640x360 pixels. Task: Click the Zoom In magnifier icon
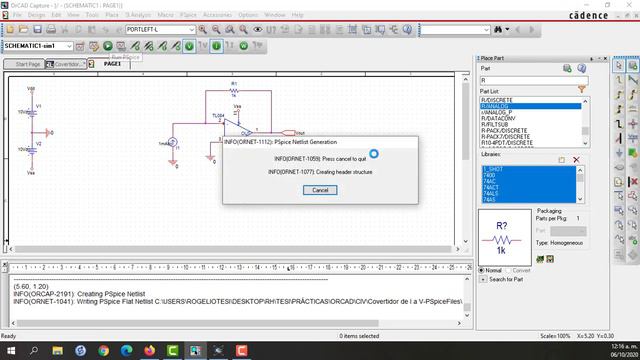(202, 29)
